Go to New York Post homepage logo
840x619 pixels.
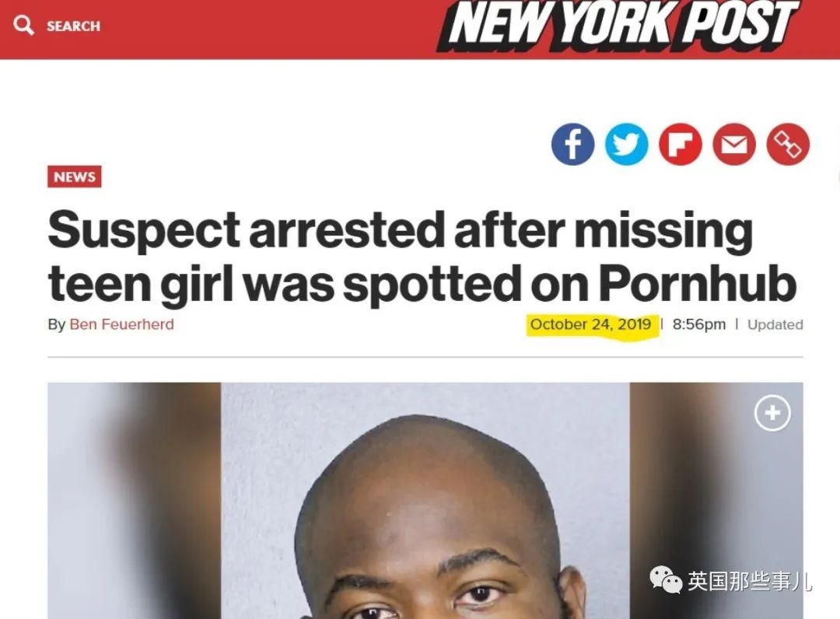tap(619, 25)
